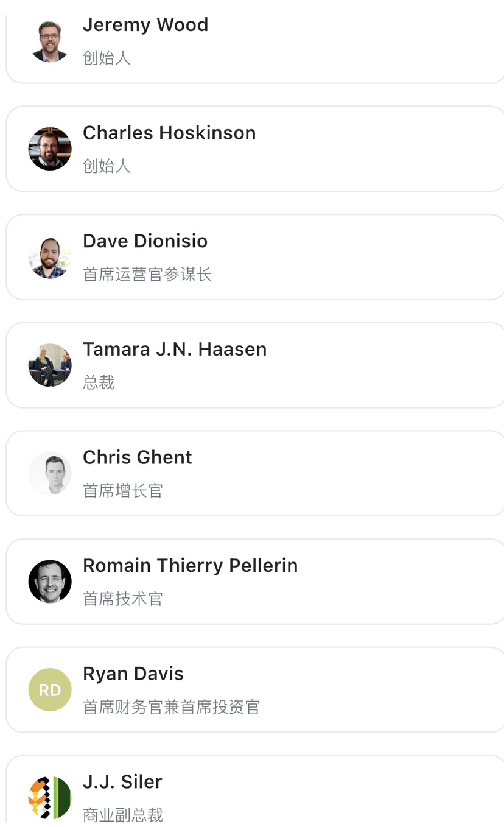Select the Chris Ghent team card
The width and height of the screenshot is (504, 827).
click(x=255, y=473)
